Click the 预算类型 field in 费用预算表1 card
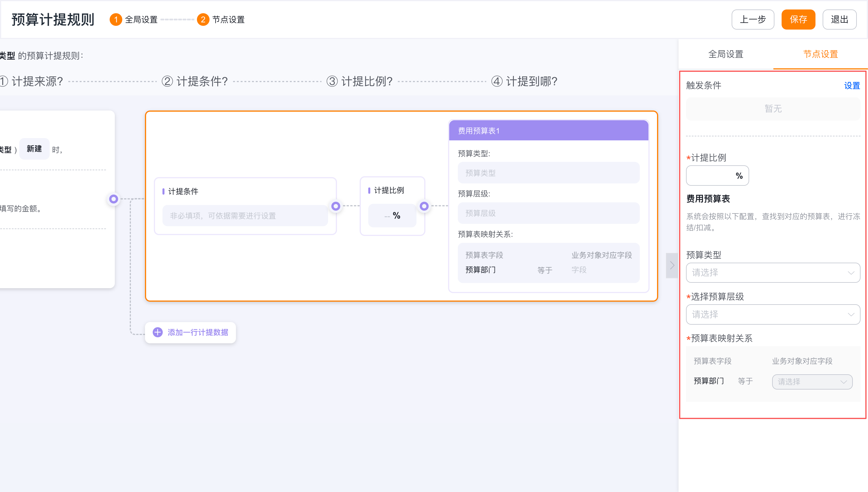This screenshot has height=492, width=868. 548,173
